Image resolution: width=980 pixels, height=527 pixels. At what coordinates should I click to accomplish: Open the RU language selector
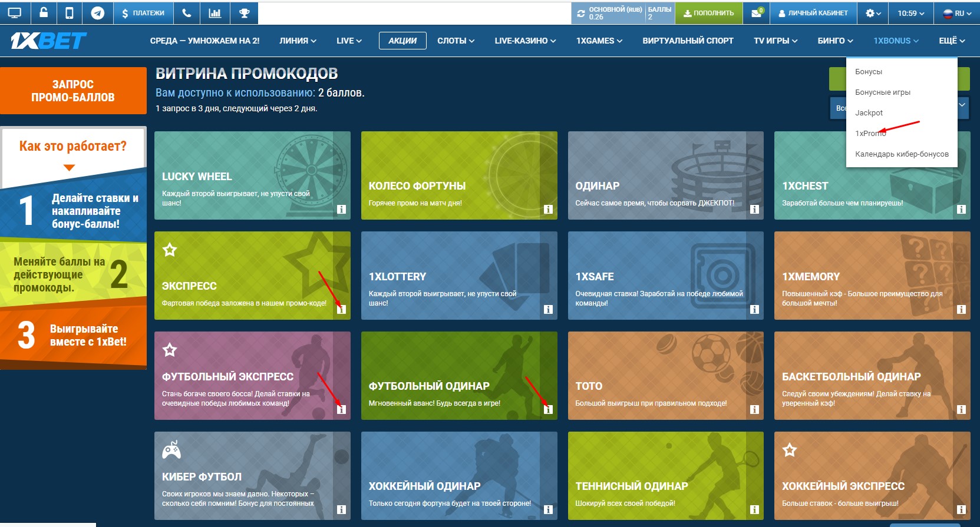click(957, 12)
